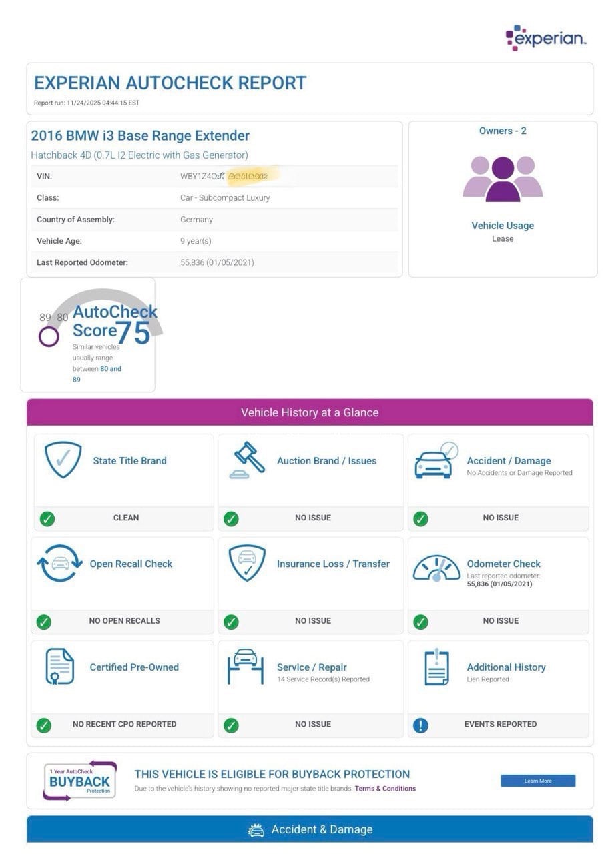The height and width of the screenshot is (854, 616).
Task: Click the blue alert icon beside EVENTS REPORTED
Action: pos(420,725)
